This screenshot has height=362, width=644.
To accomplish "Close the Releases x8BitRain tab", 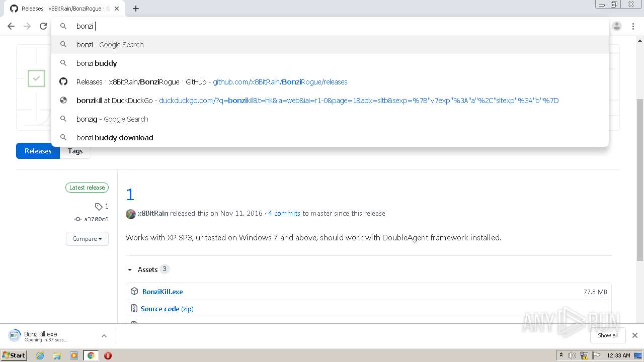I will click(x=117, y=9).
